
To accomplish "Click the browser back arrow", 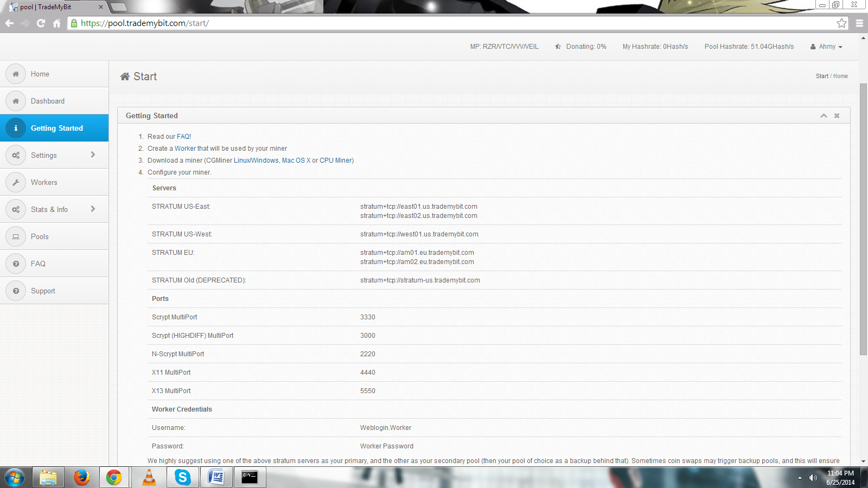I will pyautogui.click(x=9, y=23).
